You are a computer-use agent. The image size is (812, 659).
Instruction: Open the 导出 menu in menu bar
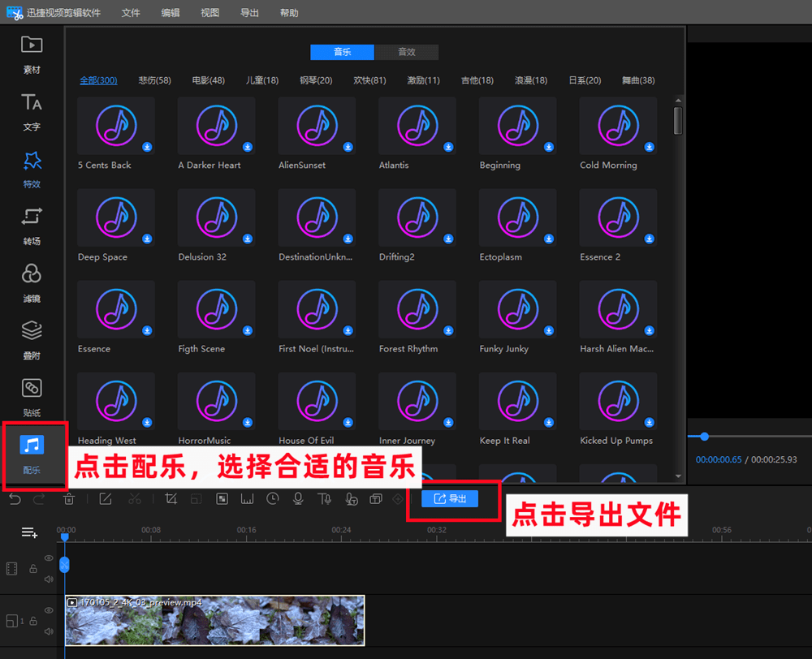pos(249,13)
